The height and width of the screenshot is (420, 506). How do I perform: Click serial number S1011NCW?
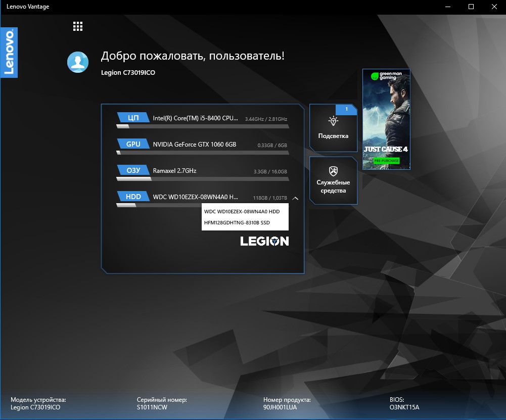[152, 407]
